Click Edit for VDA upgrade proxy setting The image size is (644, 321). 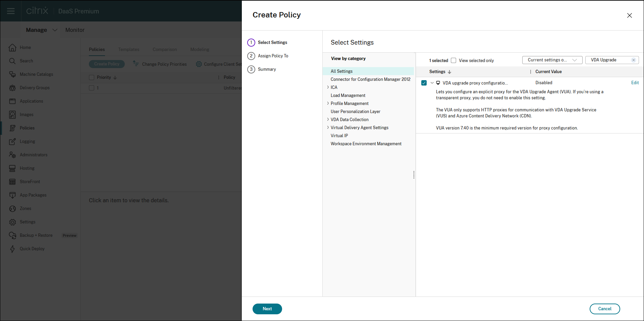(635, 83)
